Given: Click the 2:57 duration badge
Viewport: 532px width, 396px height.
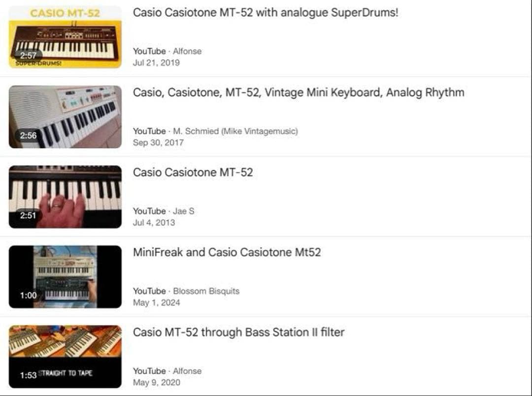Looking at the screenshot, I should [28, 56].
